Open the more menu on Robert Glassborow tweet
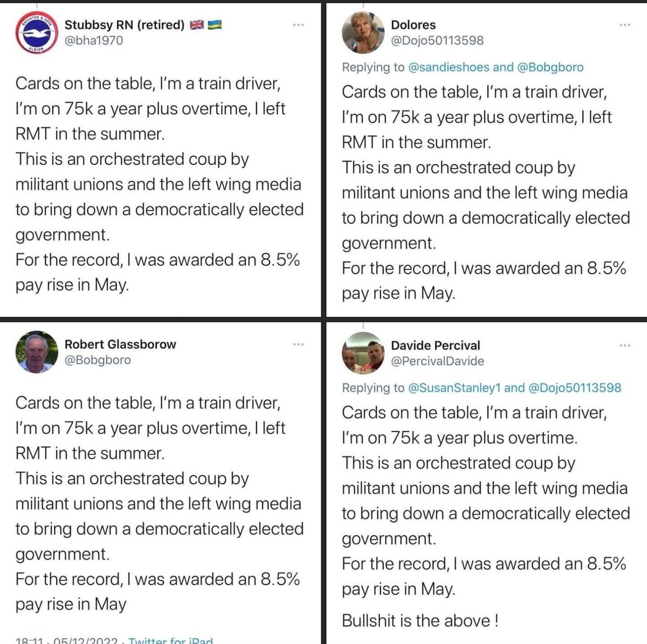 click(x=298, y=344)
